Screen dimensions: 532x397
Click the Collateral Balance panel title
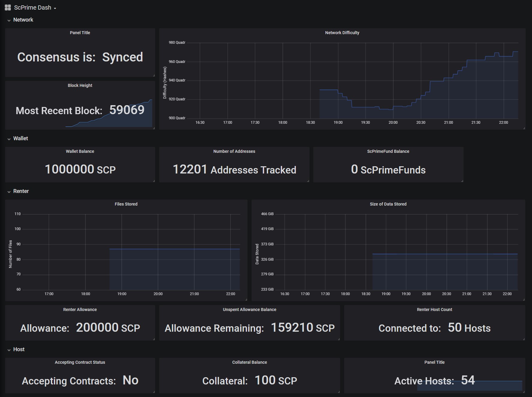(x=250, y=362)
